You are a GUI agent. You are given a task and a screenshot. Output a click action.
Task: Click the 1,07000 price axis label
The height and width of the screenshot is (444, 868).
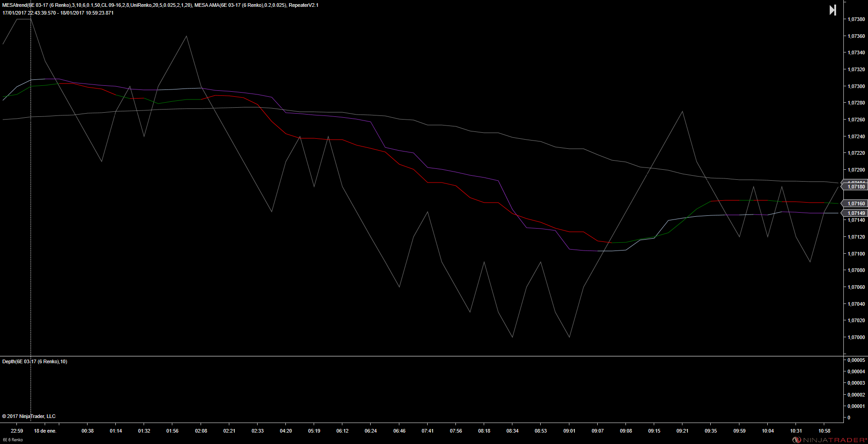click(x=856, y=337)
